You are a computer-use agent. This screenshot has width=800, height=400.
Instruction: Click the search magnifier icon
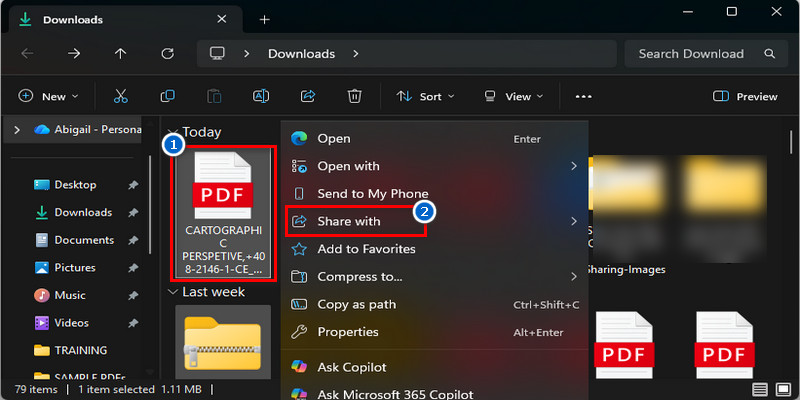coord(769,54)
